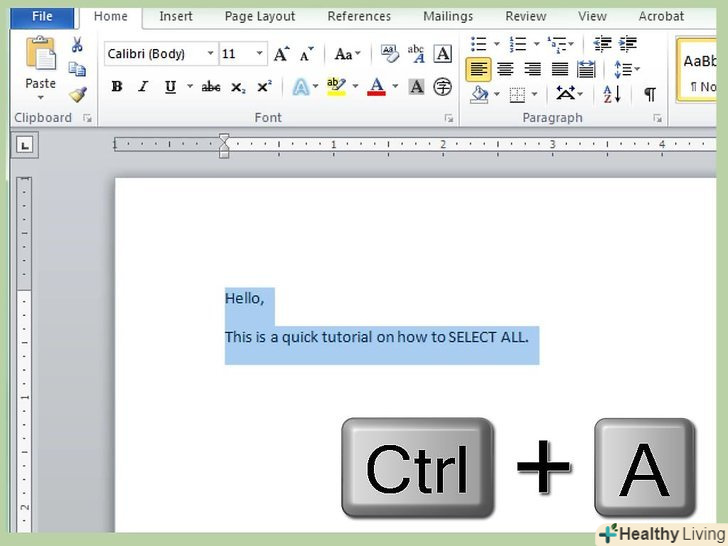Click the Copy icon
The height and width of the screenshot is (546, 728).
pos(77,69)
